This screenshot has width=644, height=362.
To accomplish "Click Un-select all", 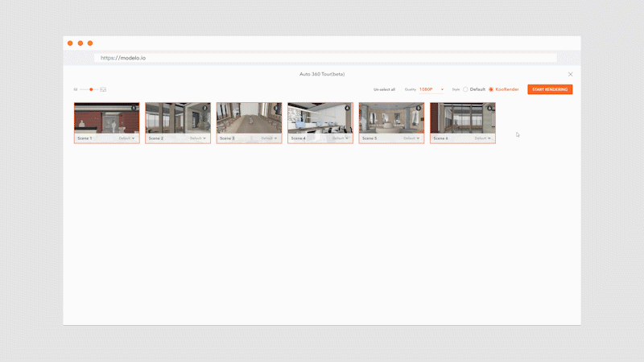I will (x=384, y=89).
